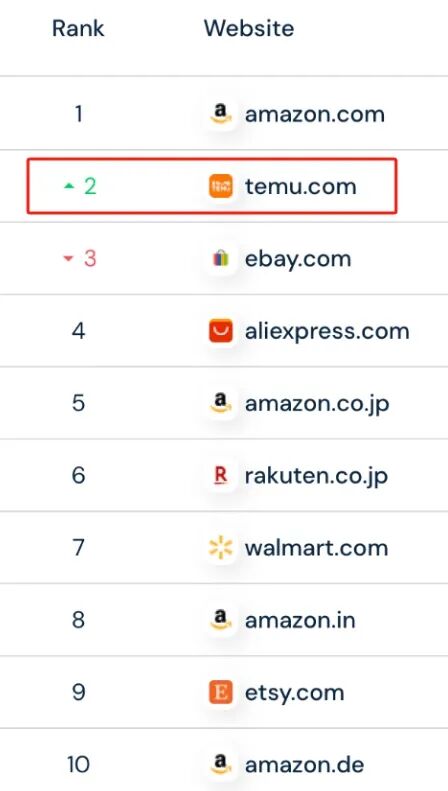The height and width of the screenshot is (791, 448).
Task: Click the Amazon logo beside amazon.co.jp
Action: (221, 404)
